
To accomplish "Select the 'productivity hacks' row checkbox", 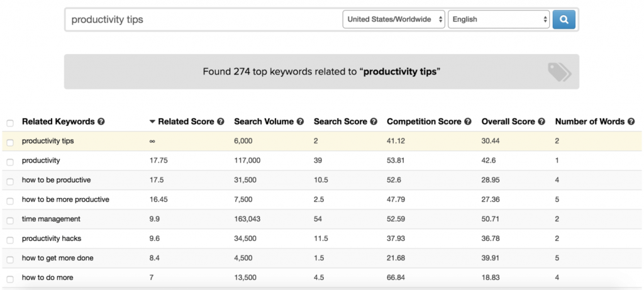I will click(x=9, y=240).
